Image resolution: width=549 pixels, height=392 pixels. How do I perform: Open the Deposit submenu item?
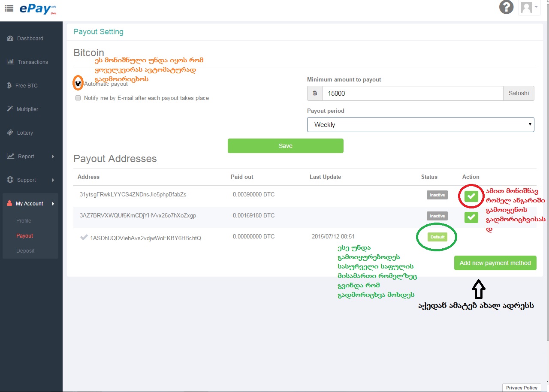pyautogui.click(x=25, y=251)
